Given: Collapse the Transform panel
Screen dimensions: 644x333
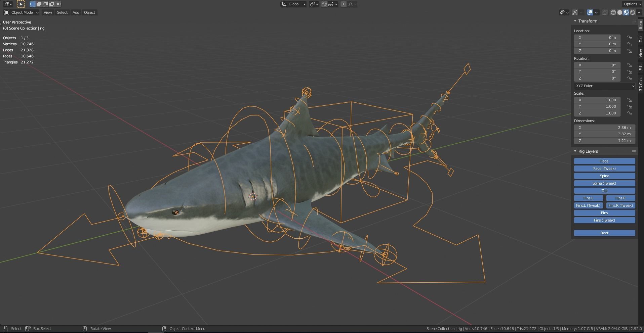Looking at the screenshot, I should pos(575,21).
